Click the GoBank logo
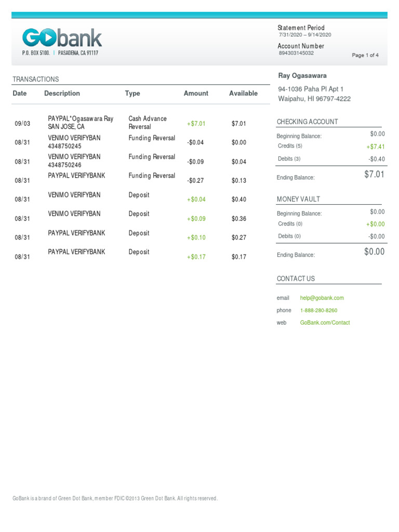Image resolution: width=399 pixels, height=532 pixels. (62, 38)
